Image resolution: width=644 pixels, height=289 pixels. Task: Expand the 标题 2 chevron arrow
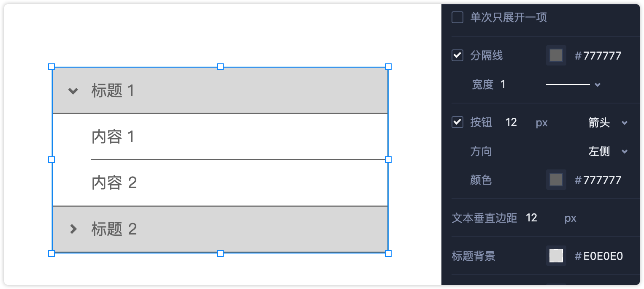tap(73, 229)
